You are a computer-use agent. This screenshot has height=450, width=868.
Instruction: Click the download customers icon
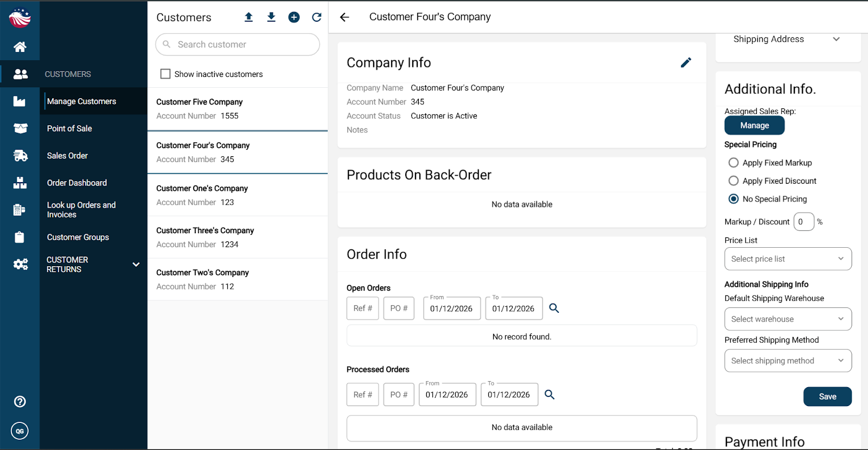(x=271, y=17)
